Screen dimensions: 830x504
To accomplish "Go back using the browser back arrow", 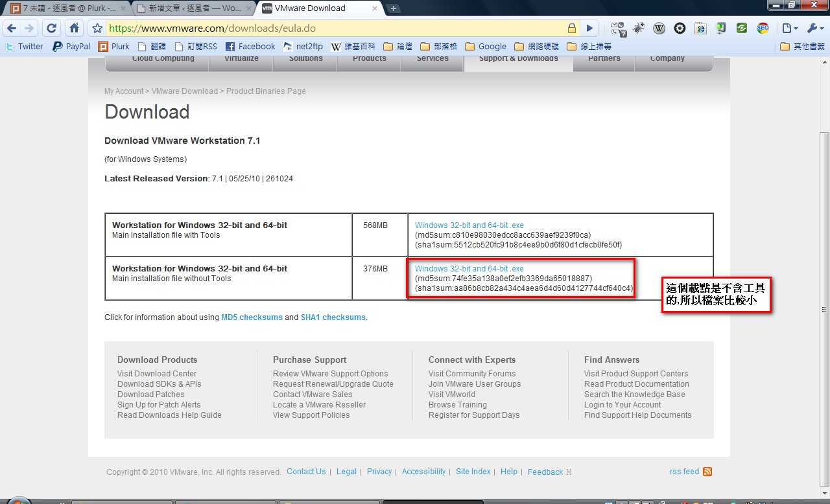I will 12,29.
